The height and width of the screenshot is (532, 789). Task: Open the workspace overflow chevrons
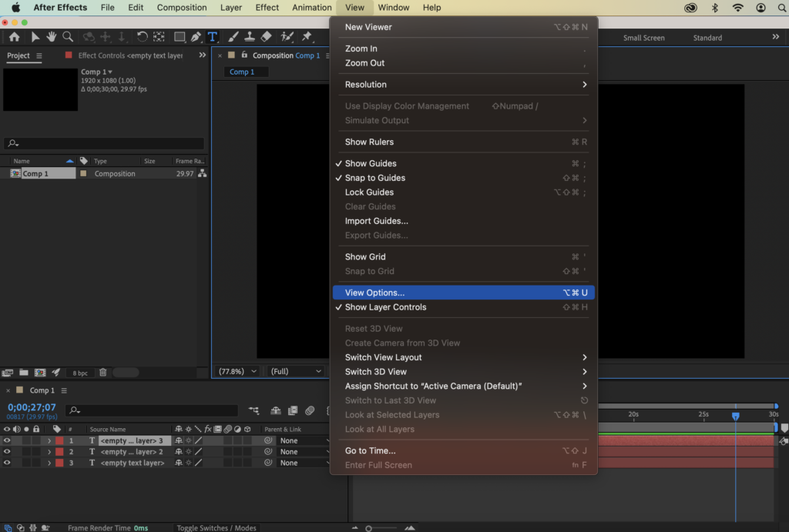(x=775, y=37)
